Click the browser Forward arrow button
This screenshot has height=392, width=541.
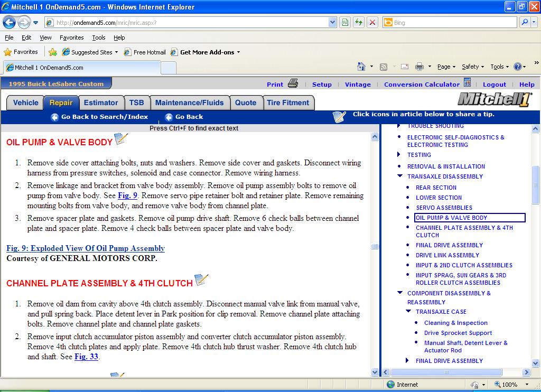coord(24,23)
